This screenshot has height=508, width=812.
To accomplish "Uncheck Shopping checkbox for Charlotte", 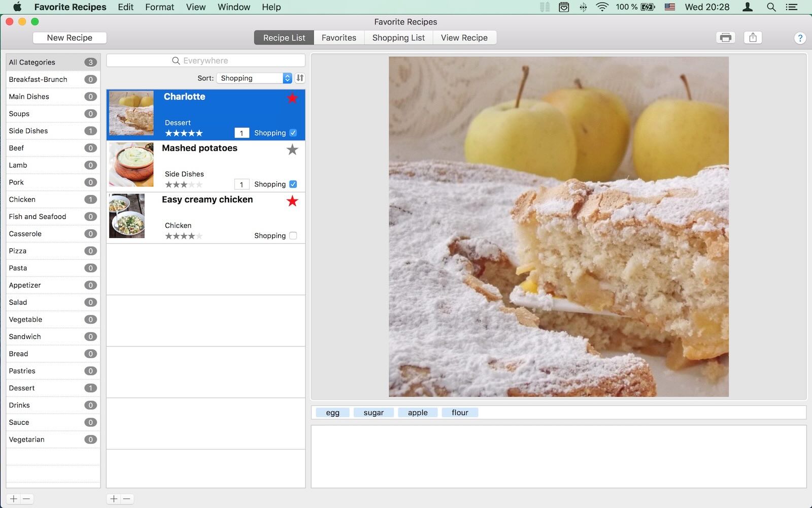I will [293, 133].
